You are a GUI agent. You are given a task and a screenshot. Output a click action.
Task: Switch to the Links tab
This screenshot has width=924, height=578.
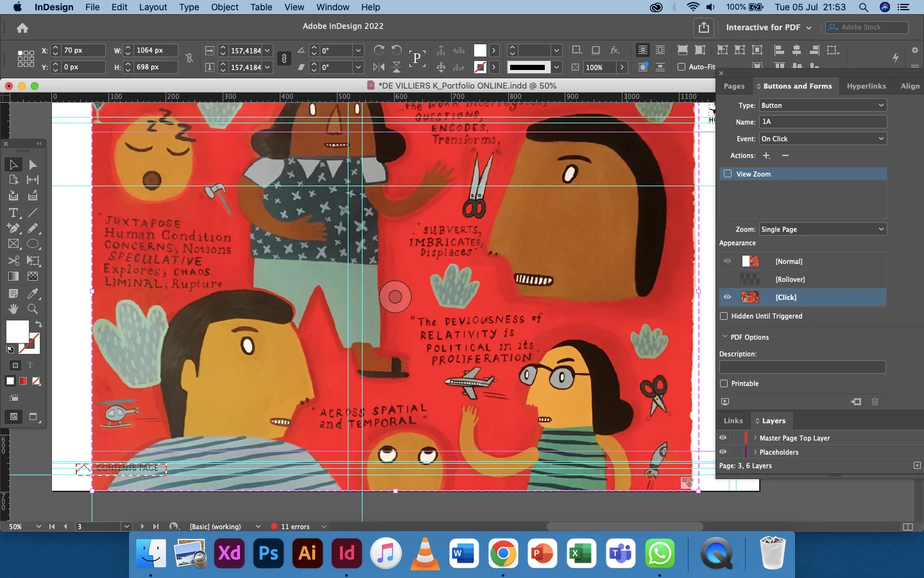[x=733, y=421]
